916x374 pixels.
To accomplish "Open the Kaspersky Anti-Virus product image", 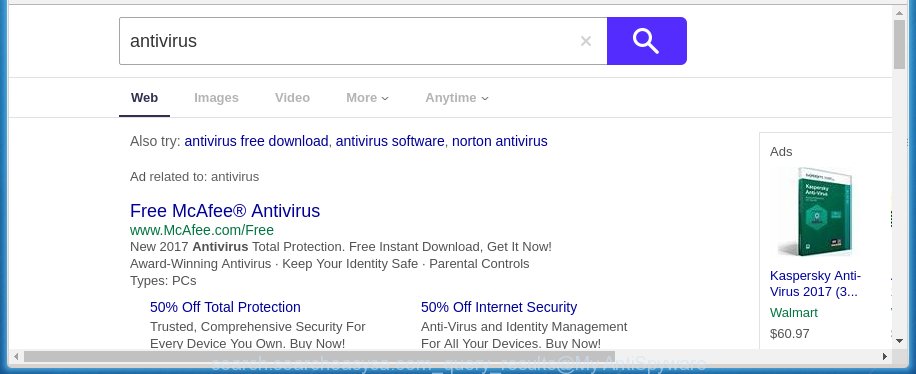I will (815, 212).
